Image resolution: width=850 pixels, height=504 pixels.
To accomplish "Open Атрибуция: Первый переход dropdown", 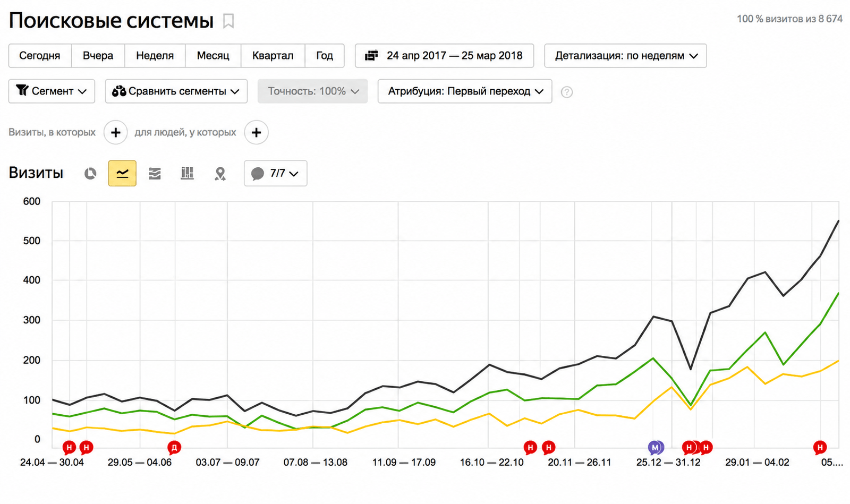I will [x=465, y=91].
